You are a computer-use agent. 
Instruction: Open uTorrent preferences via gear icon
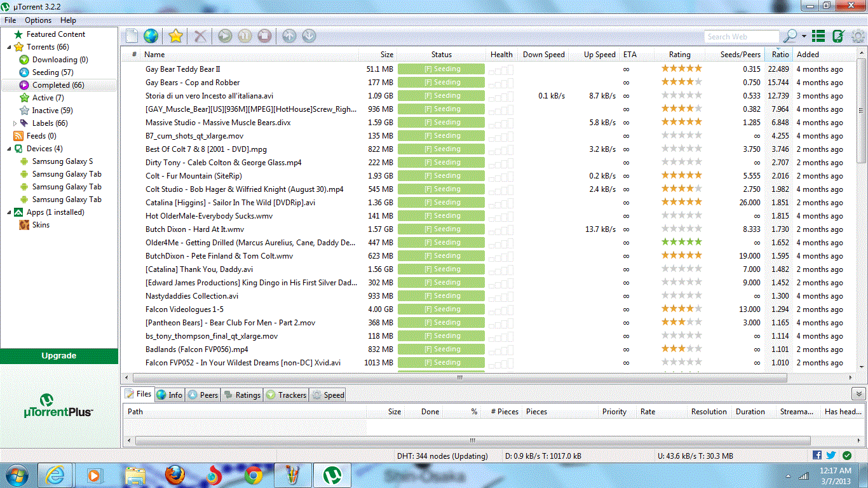[x=858, y=36]
